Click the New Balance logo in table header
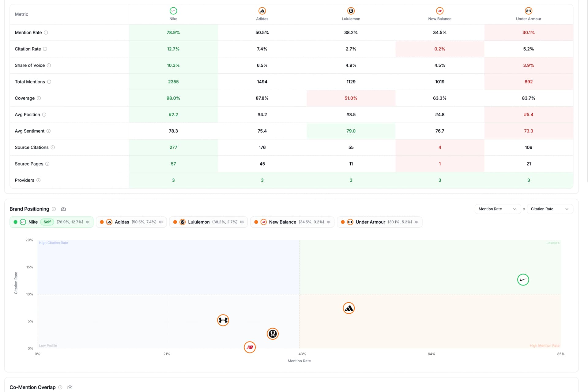588x392 pixels. pos(440,11)
